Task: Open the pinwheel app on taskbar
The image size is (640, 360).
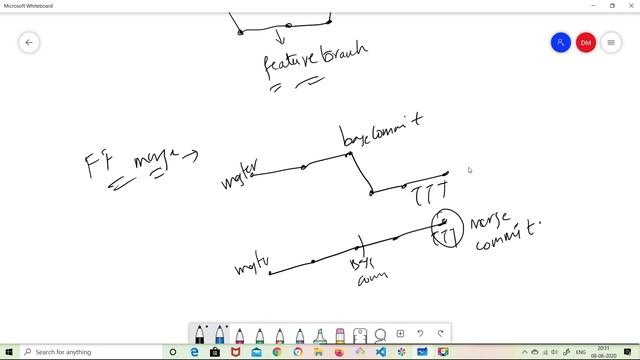Action: click(x=402, y=352)
